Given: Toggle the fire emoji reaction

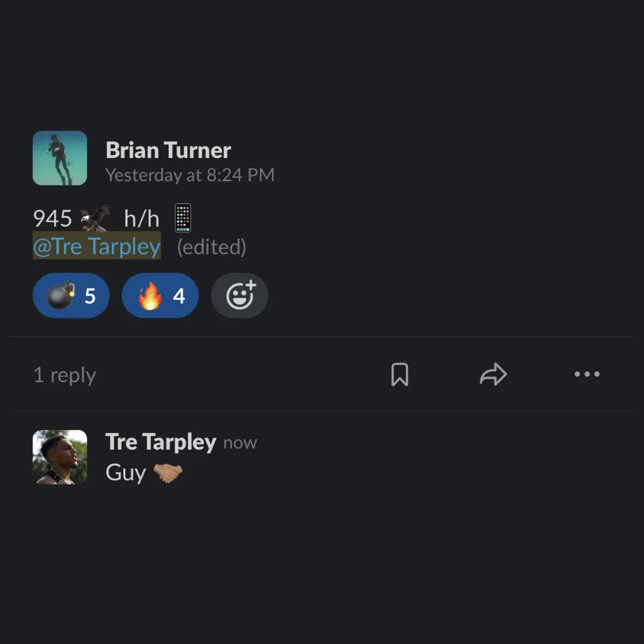Looking at the screenshot, I should [160, 295].
